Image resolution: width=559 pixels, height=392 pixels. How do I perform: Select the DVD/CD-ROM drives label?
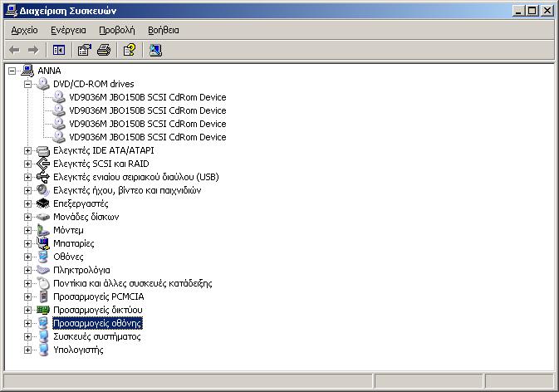(94, 84)
